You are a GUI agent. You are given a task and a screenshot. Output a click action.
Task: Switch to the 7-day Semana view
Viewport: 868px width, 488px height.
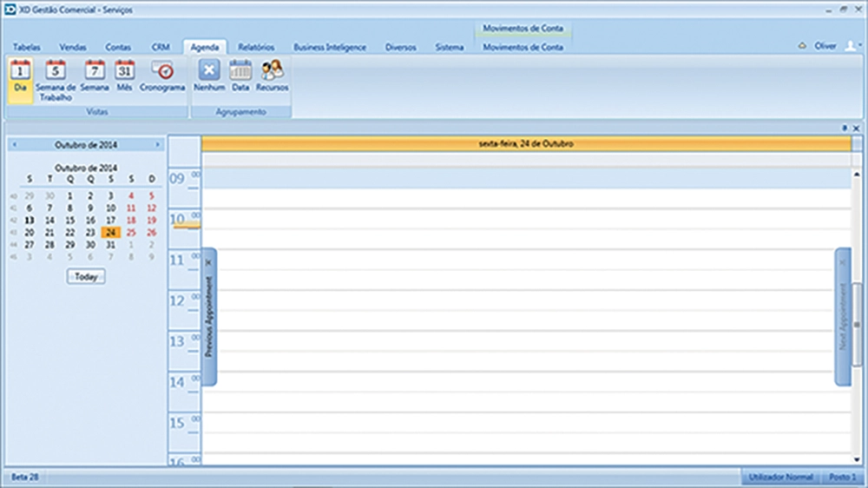(x=95, y=76)
